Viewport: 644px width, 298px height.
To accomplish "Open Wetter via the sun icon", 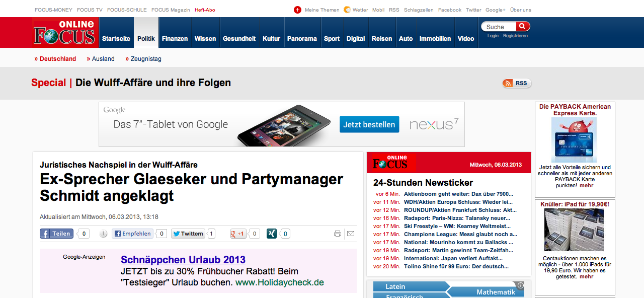I will (347, 10).
